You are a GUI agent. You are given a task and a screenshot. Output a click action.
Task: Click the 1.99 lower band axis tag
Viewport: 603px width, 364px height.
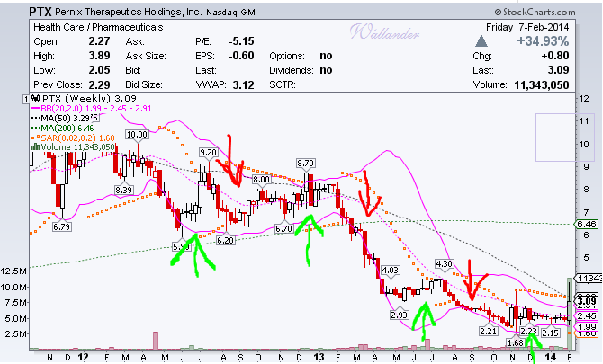pyautogui.click(x=587, y=327)
